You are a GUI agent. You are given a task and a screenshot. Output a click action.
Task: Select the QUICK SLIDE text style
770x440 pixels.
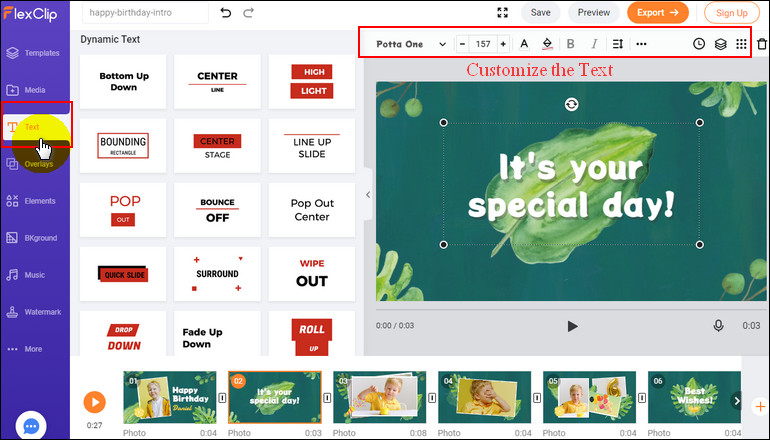pyautogui.click(x=123, y=274)
